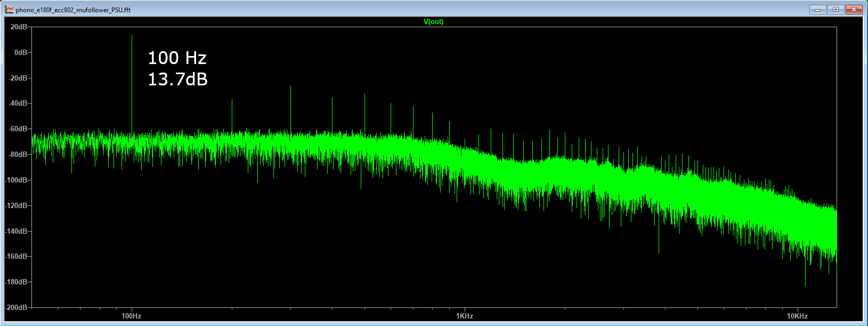Click the -100dB vertical axis label
The height and width of the screenshot is (326, 868).
coord(17,180)
